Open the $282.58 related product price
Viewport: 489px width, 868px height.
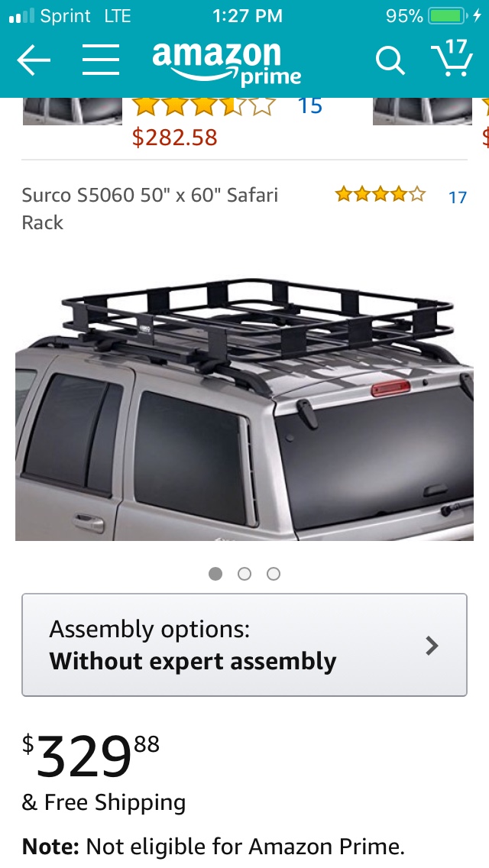(174, 138)
